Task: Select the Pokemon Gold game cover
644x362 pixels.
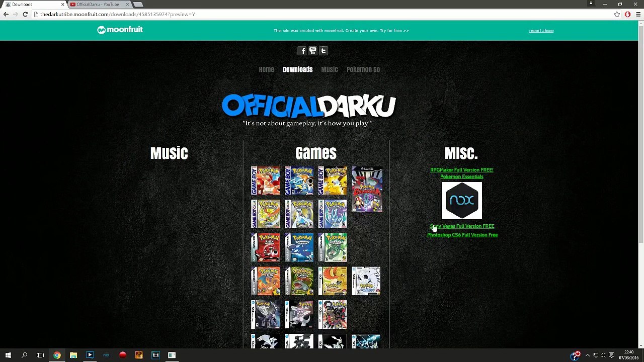Action: click(x=265, y=214)
